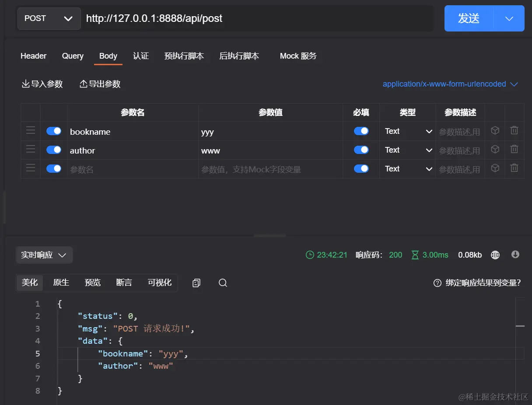This screenshot has height=405, width=532.
Task: Click the response code value 200
Action: pos(395,255)
